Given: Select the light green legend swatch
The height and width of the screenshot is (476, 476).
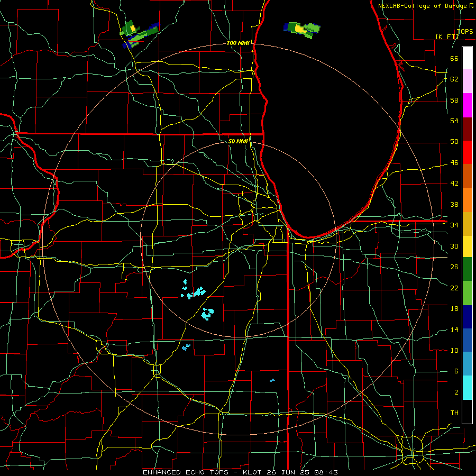Looking at the screenshot, I should pos(467,293).
